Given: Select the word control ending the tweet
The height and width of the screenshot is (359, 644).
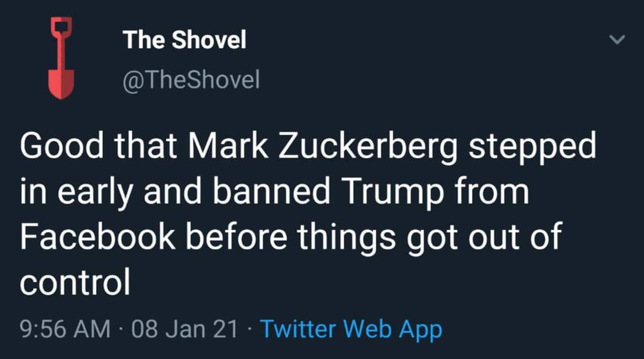Looking at the screenshot, I should pos(75,281).
